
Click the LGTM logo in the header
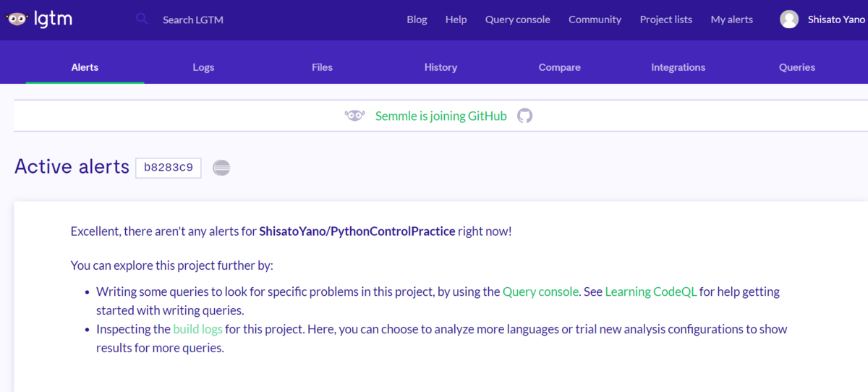pos(39,20)
